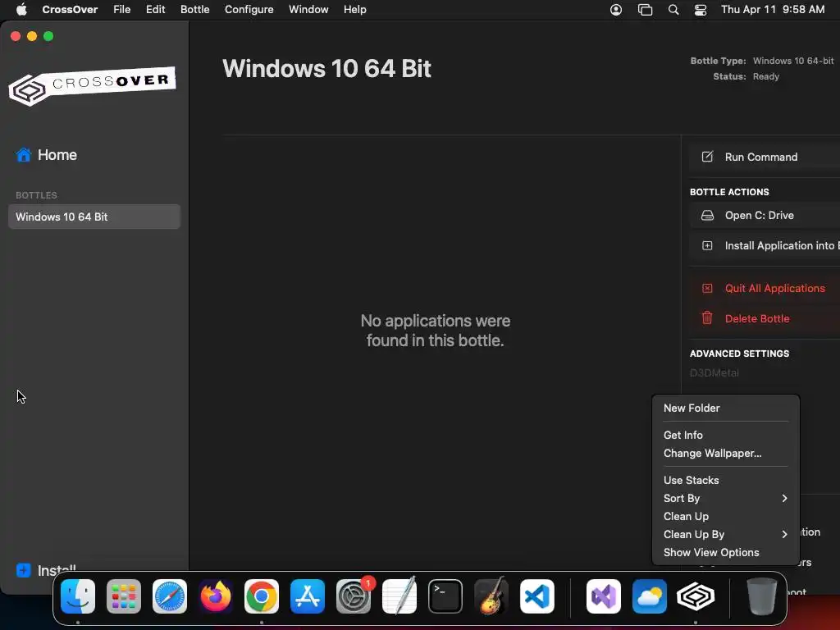Click the Delete Bottle trash can icon

[x=707, y=317]
